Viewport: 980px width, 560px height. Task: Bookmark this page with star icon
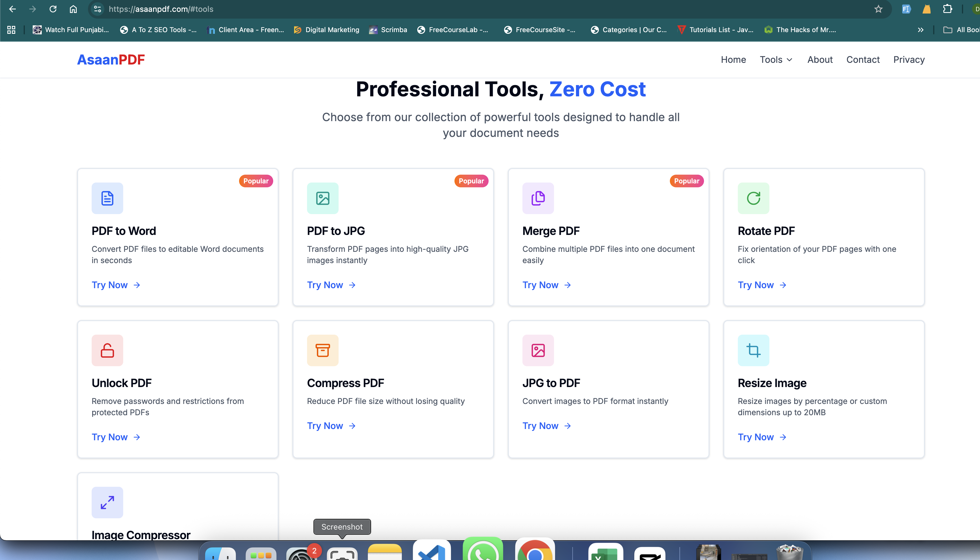879,9
